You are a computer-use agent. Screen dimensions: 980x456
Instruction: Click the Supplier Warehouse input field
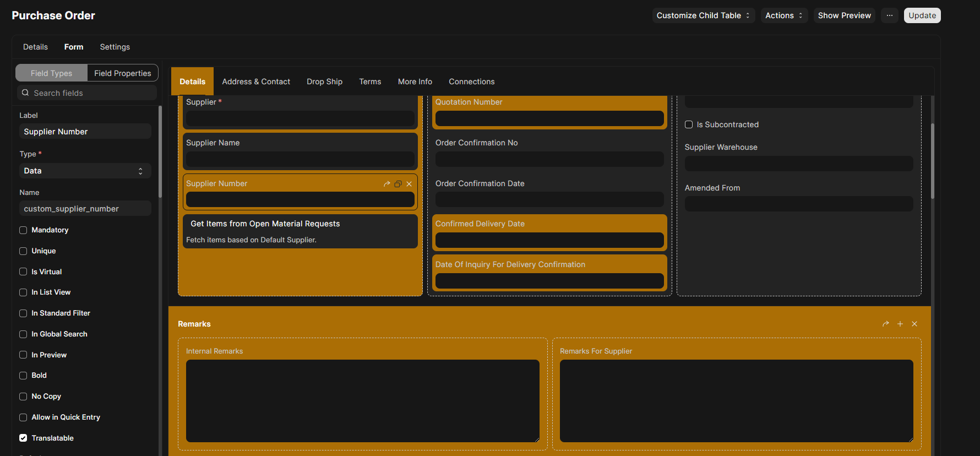coord(799,164)
